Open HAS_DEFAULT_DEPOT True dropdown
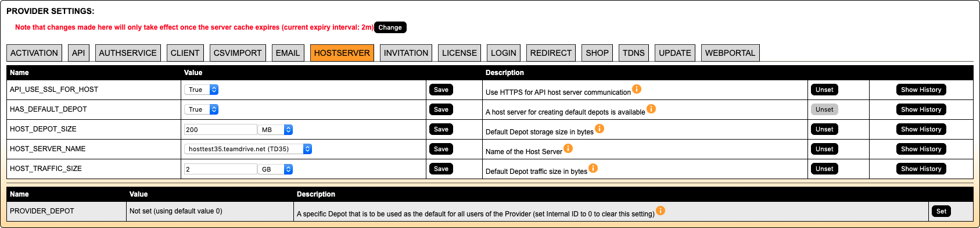Viewport: 980px width, 228px height. point(202,109)
